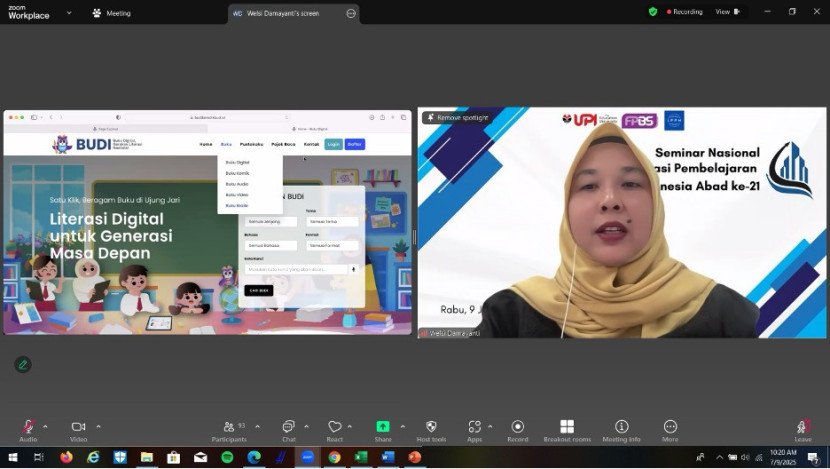The height and width of the screenshot is (469, 830).
Task: Turn on the Video camera
Action: click(78, 427)
